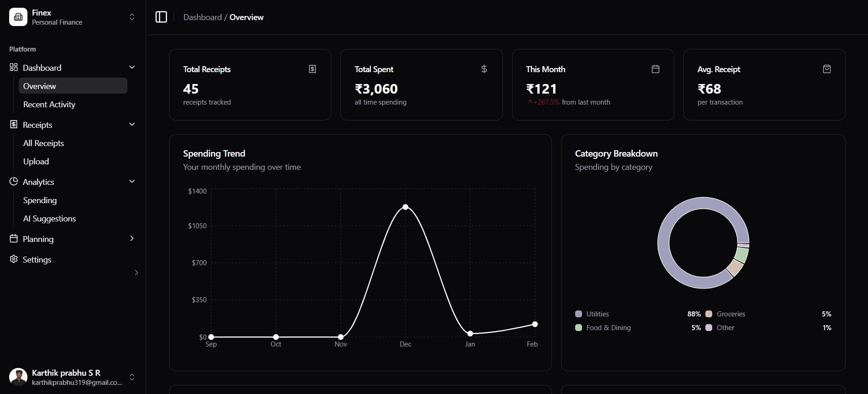
Task: Click the Planning calendar icon in sidebar
Action: (x=14, y=239)
